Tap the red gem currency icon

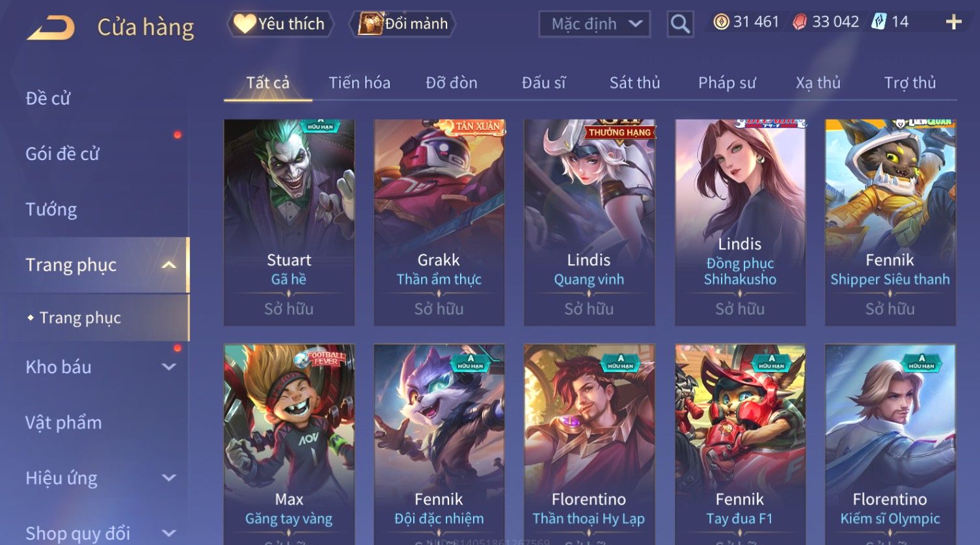pos(800,22)
